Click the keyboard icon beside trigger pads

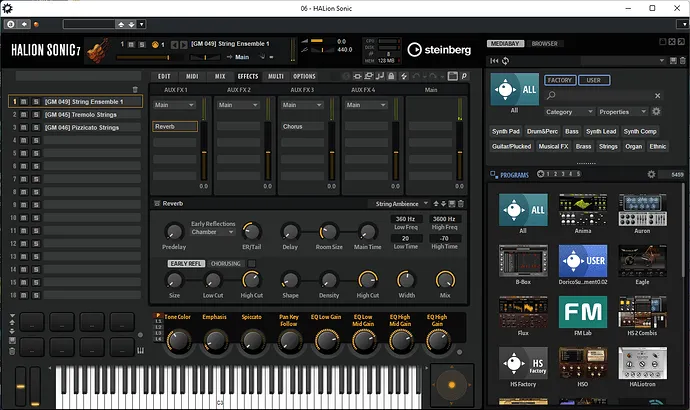(140, 350)
